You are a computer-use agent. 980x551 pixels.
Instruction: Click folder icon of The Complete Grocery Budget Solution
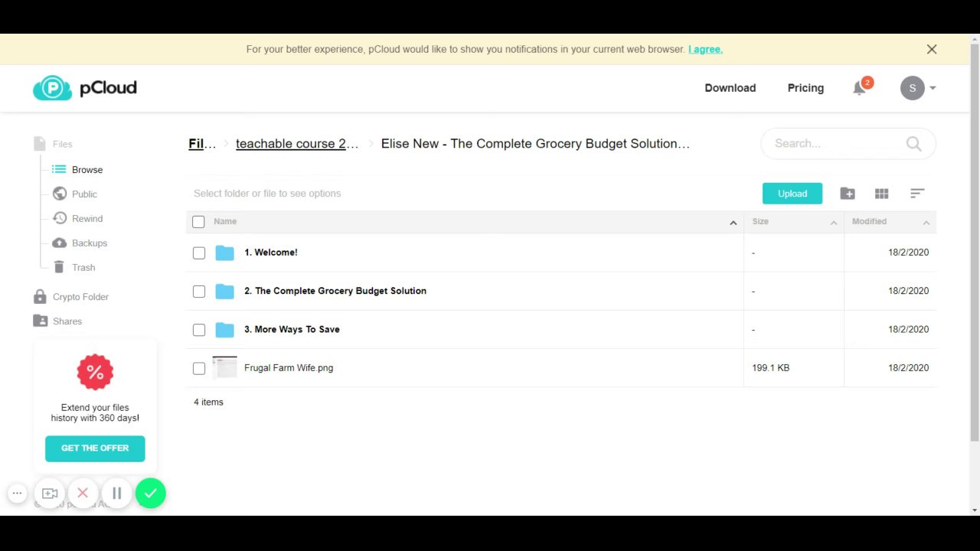click(224, 291)
